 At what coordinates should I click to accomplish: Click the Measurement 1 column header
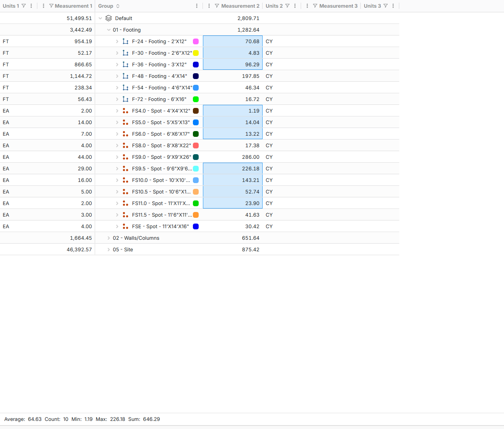(73, 6)
